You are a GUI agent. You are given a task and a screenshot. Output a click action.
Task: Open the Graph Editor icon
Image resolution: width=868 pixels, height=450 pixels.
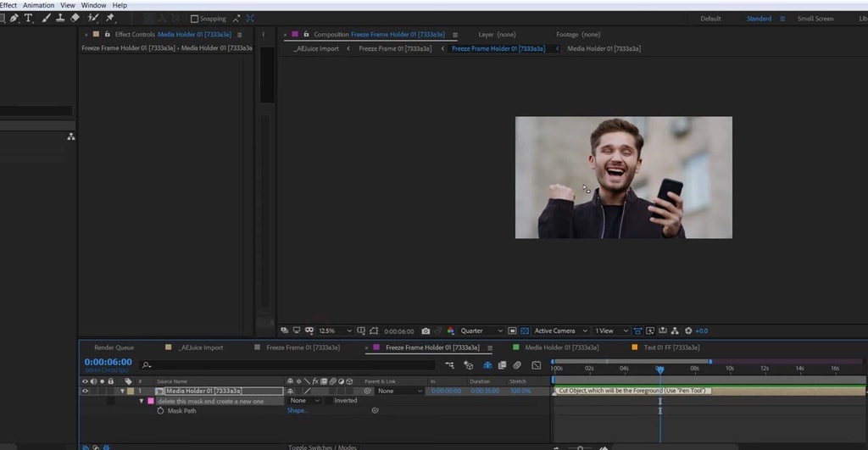pyautogui.click(x=536, y=365)
